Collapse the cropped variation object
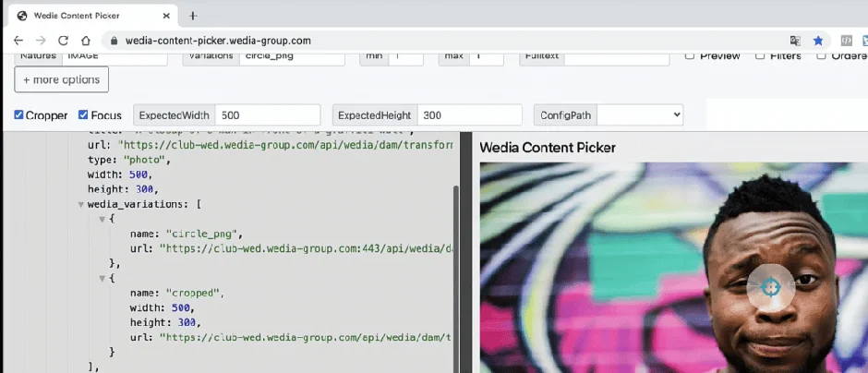The width and height of the screenshot is (868, 373). 102,279
